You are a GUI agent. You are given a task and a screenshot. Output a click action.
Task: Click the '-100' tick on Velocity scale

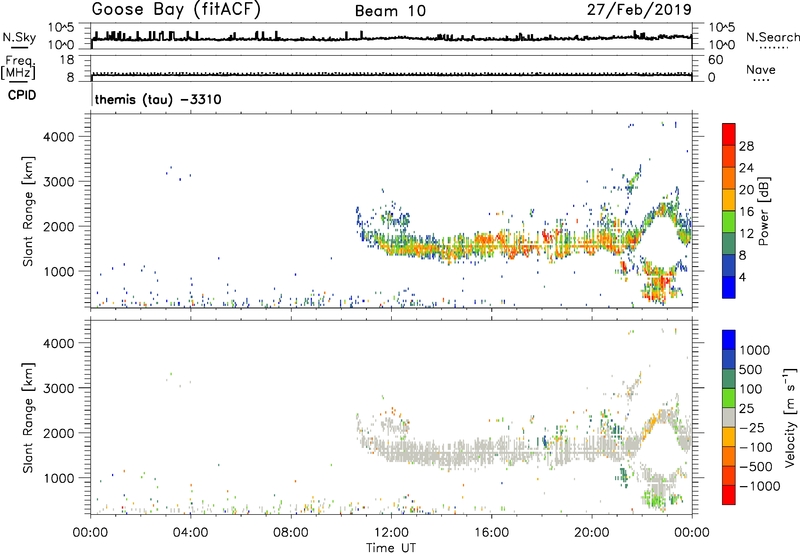pos(755,447)
